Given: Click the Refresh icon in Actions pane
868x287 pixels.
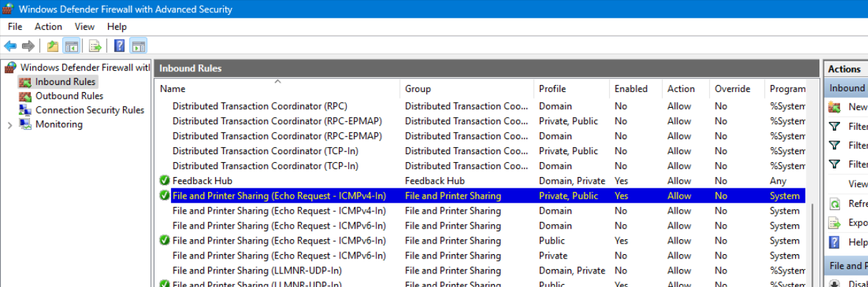Looking at the screenshot, I should [x=834, y=203].
